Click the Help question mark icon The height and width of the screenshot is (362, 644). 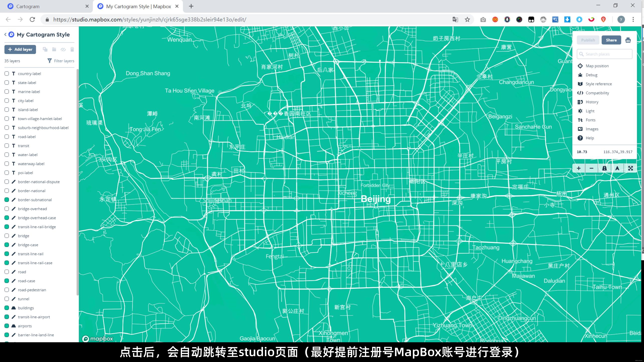click(x=580, y=138)
